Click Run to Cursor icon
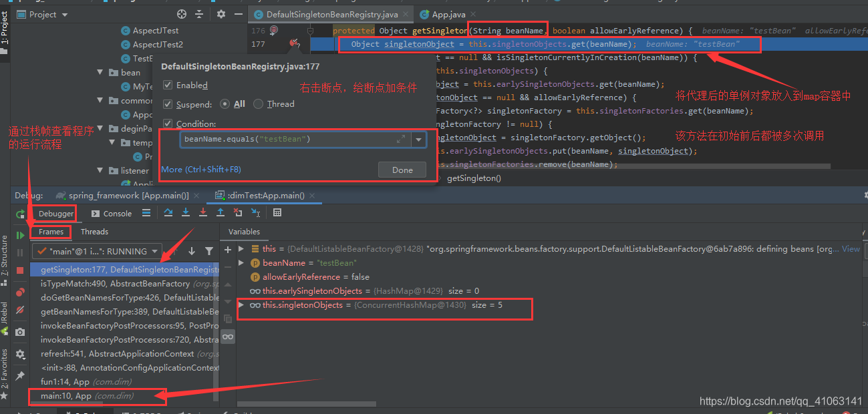The image size is (868, 414). tap(255, 213)
